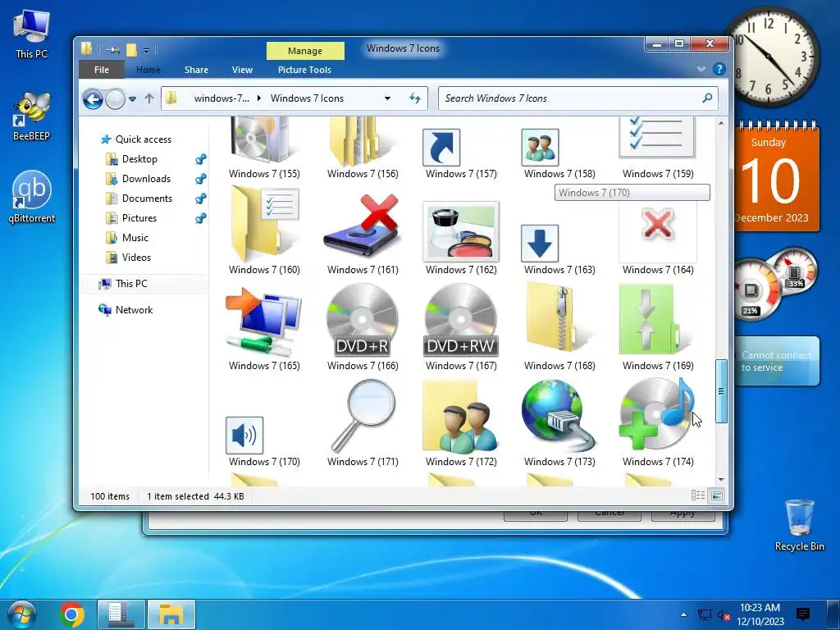The image size is (840, 630).
Task: Open the Recycle Bin desktop icon
Action: click(799, 525)
